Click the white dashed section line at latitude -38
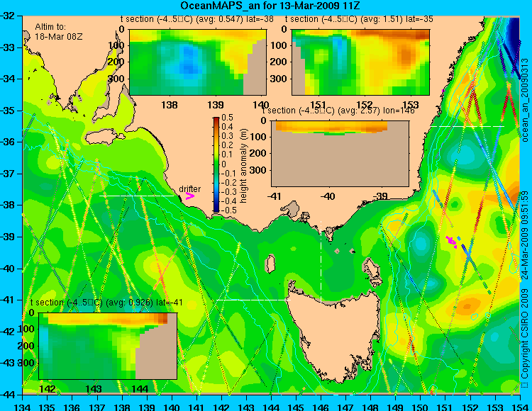Screen dimensions: 532x411 (x=136, y=196)
